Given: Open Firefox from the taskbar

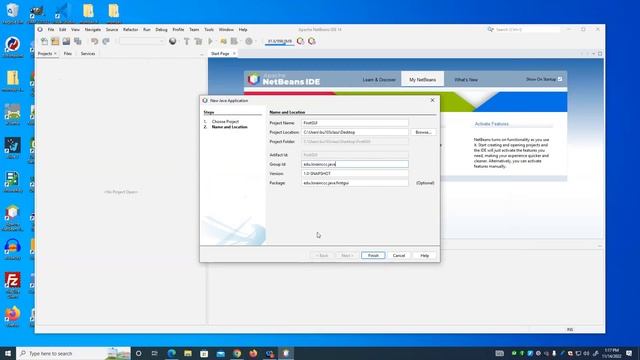Looking at the screenshot, I should click(253, 353).
